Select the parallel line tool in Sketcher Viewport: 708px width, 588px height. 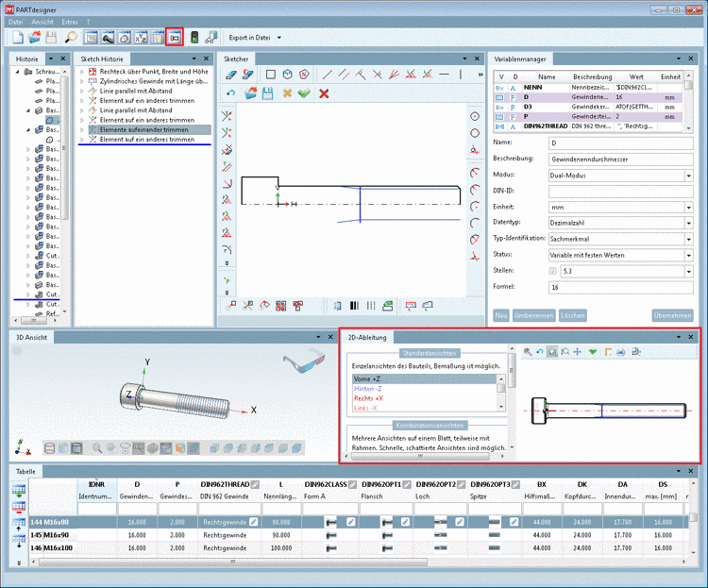point(344,75)
